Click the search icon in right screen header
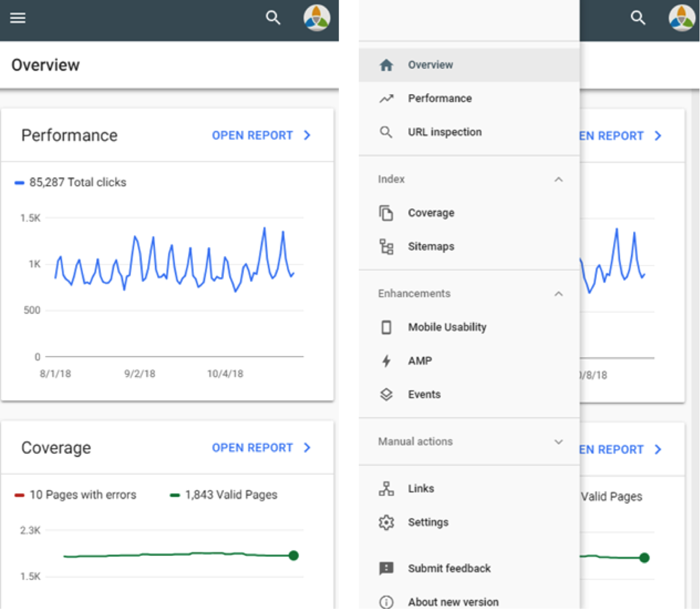Viewport: 700px width, 609px height. click(x=638, y=18)
